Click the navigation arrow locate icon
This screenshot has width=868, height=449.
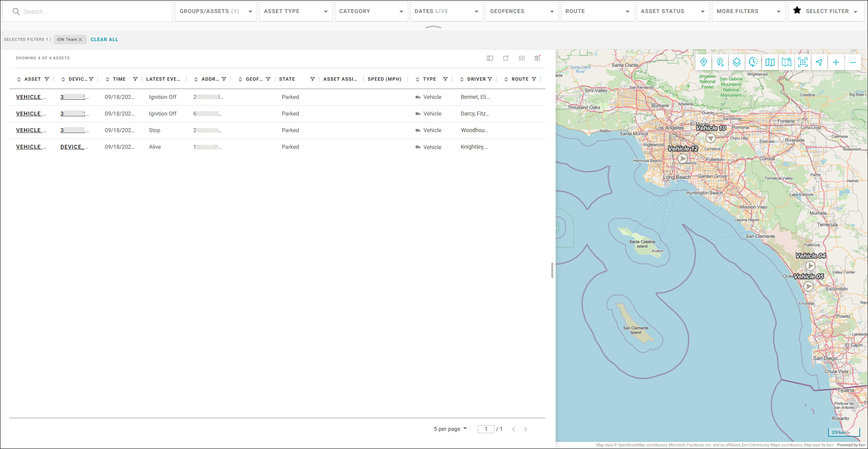pyautogui.click(x=819, y=63)
